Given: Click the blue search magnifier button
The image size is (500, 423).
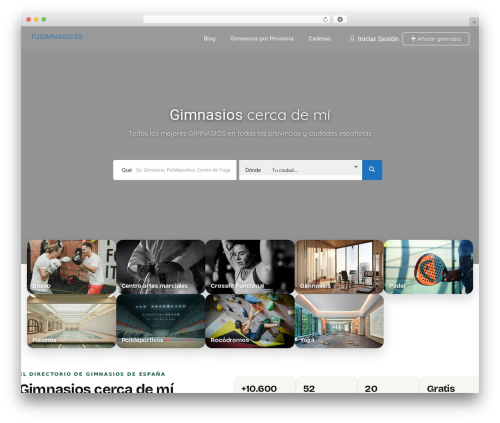Looking at the screenshot, I should pos(372,170).
